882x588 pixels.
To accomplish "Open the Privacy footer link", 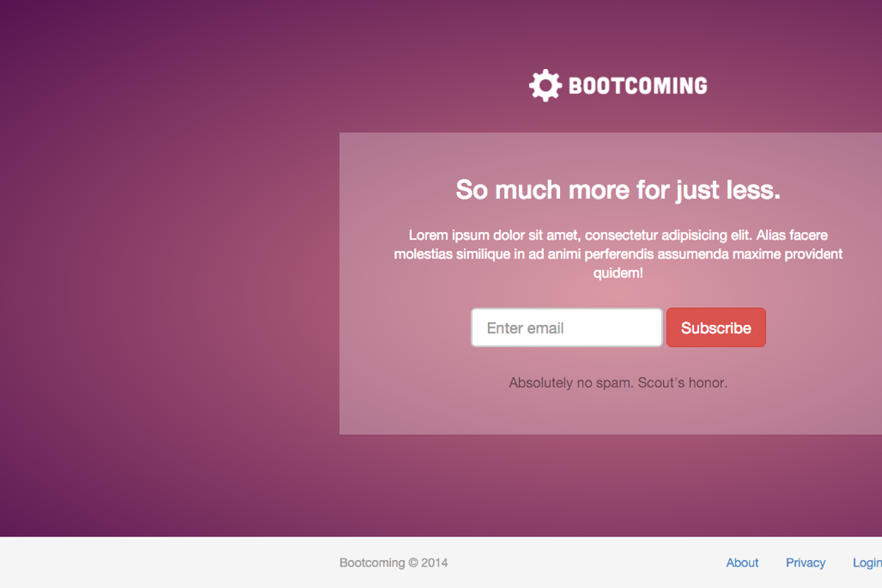I will [x=806, y=563].
